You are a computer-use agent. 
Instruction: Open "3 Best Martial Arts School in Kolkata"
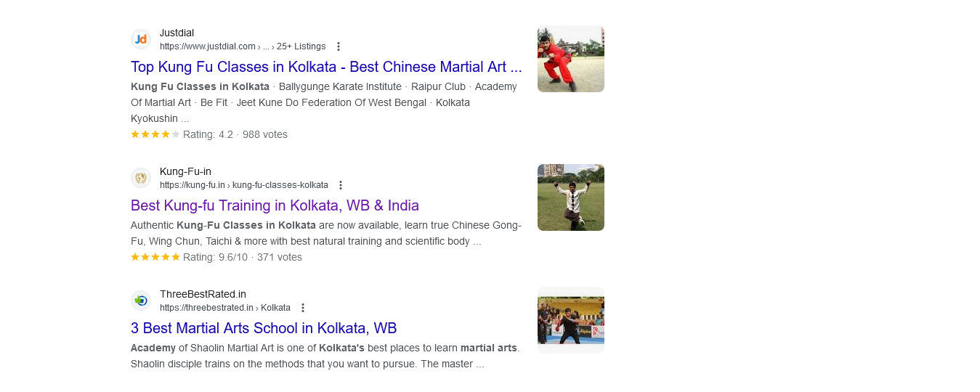[x=264, y=328]
